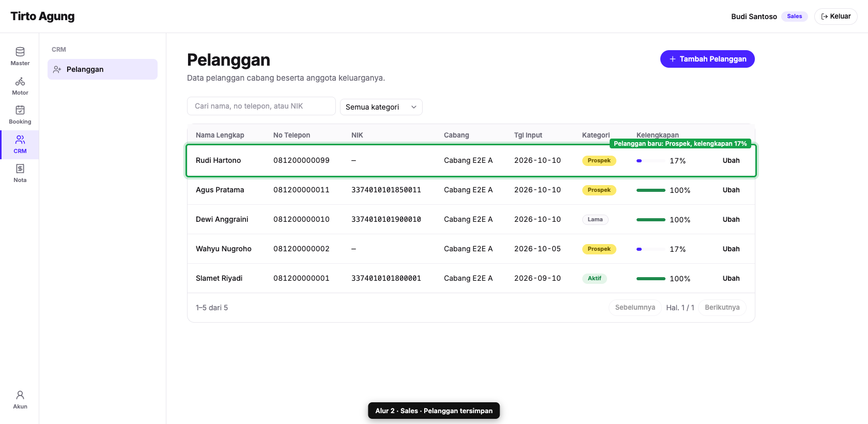Click phone number 081200000010
Screen dimensions: 868x424
tap(301, 219)
